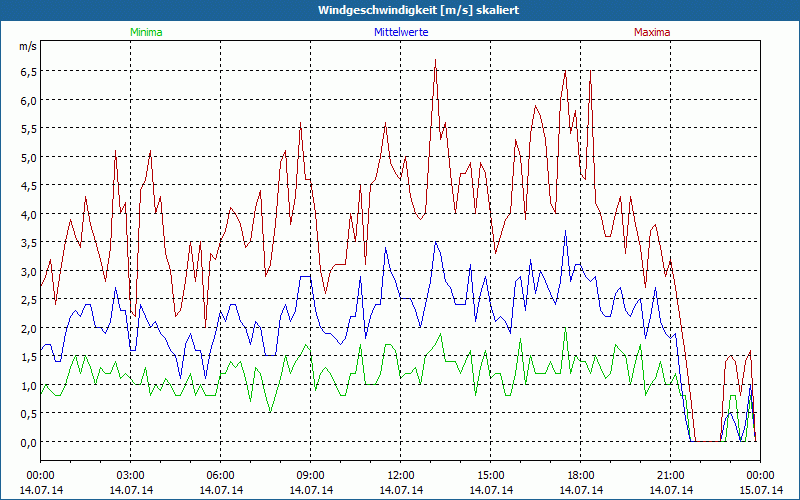Click the blue Mittelwerte legend label
Screen dimensions: 800x500
click(401, 32)
